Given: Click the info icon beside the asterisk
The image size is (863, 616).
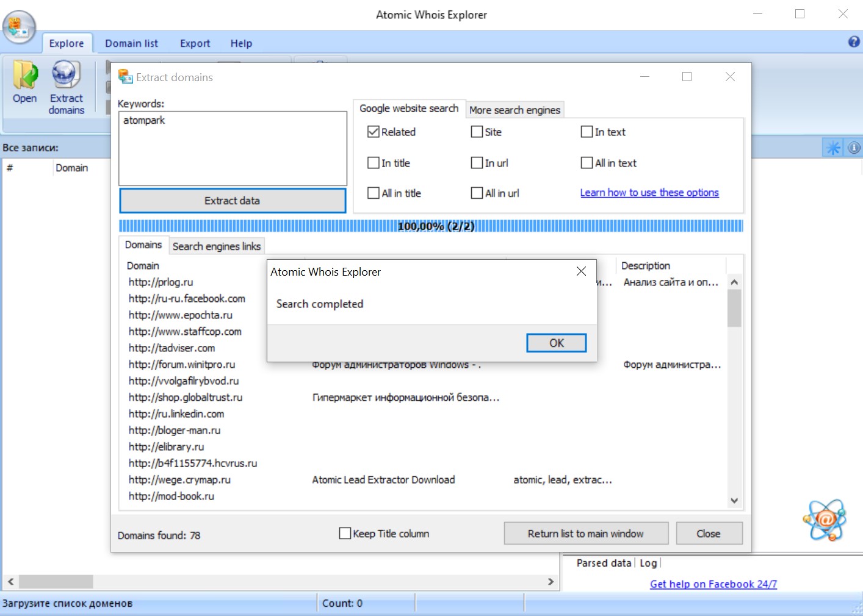Looking at the screenshot, I should (854, 148).
